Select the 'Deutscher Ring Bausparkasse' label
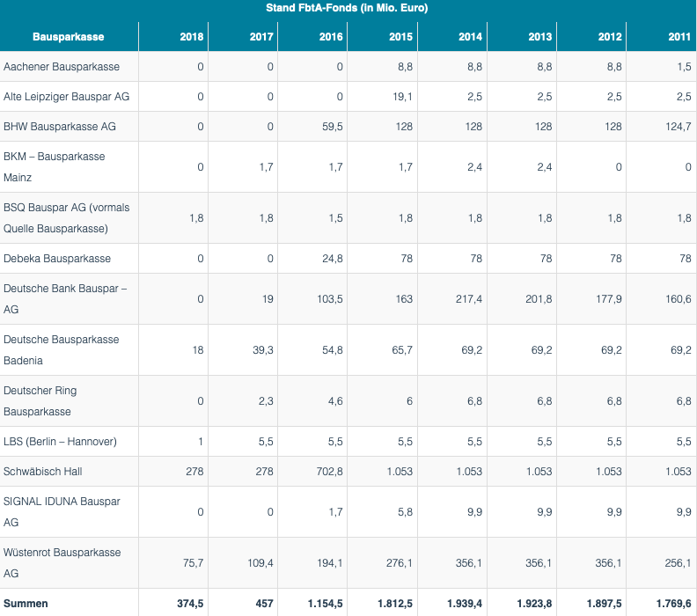The image size is (697, 616). pyautogui.click(x=40, y=401)
